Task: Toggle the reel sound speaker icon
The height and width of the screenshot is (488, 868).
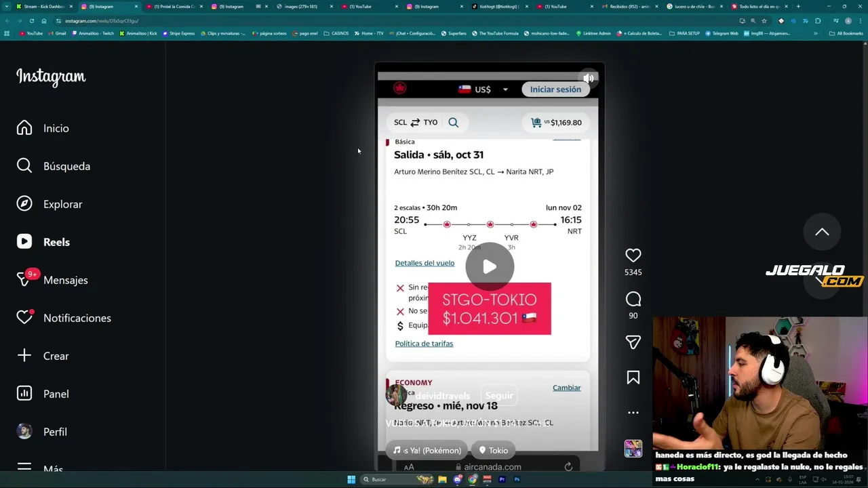Action: pos(589,79)
